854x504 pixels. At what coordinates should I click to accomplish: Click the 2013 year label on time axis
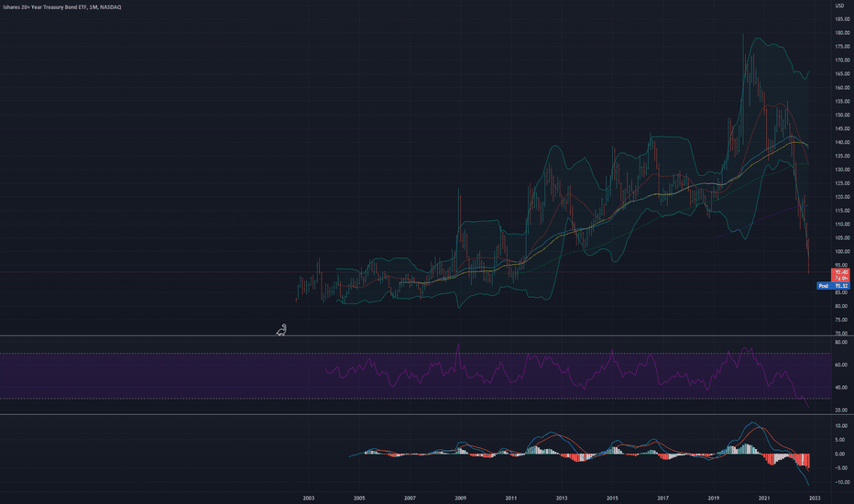(x=562, y=498)
